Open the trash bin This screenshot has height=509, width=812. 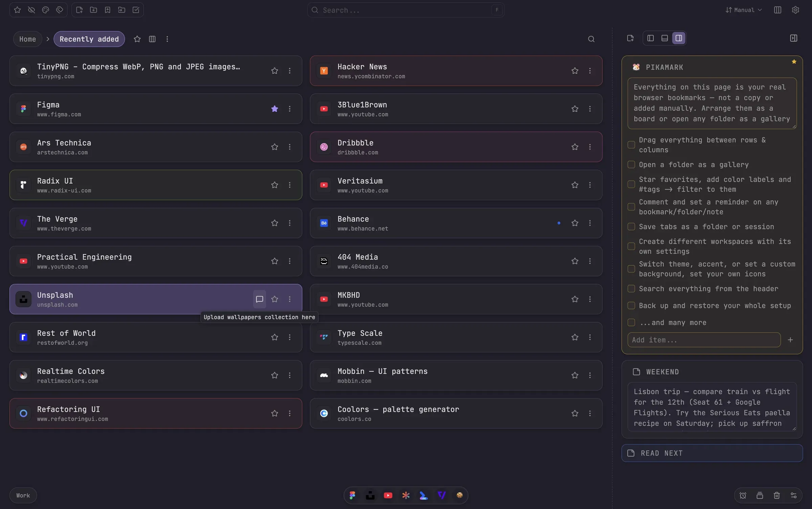coord(777,495)
